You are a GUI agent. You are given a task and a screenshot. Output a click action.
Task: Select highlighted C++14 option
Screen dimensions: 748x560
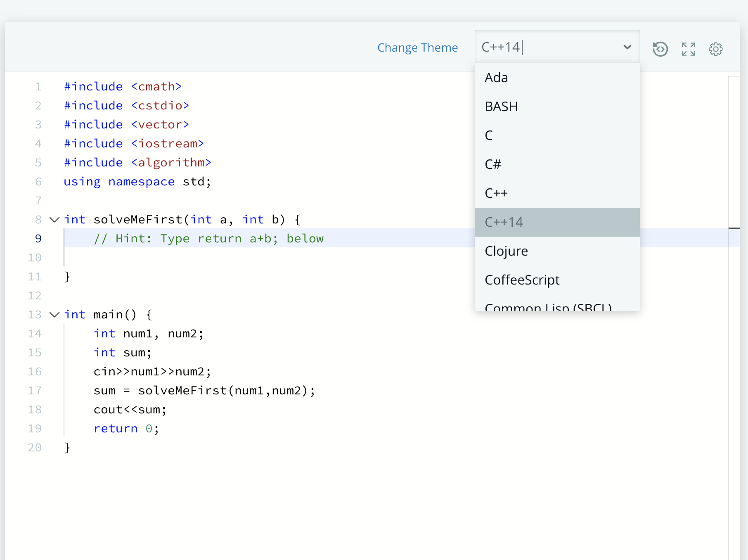[557, 222]
